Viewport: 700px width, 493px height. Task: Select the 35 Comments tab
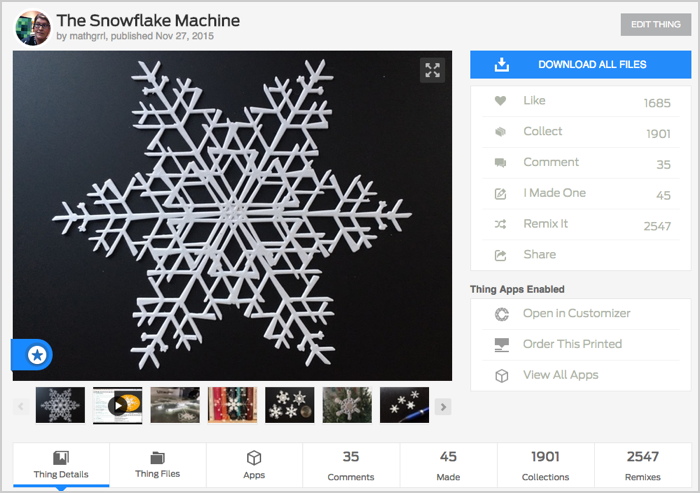coord(351,465)
